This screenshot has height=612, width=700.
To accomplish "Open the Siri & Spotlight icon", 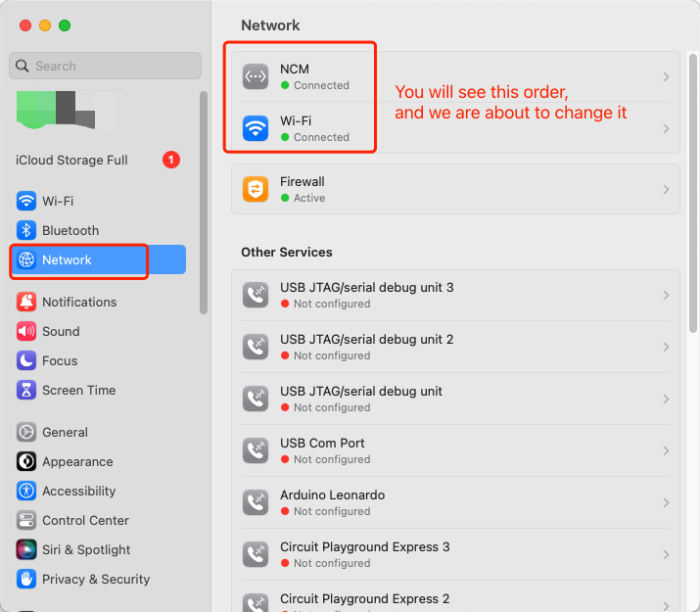I will point(26,550).
